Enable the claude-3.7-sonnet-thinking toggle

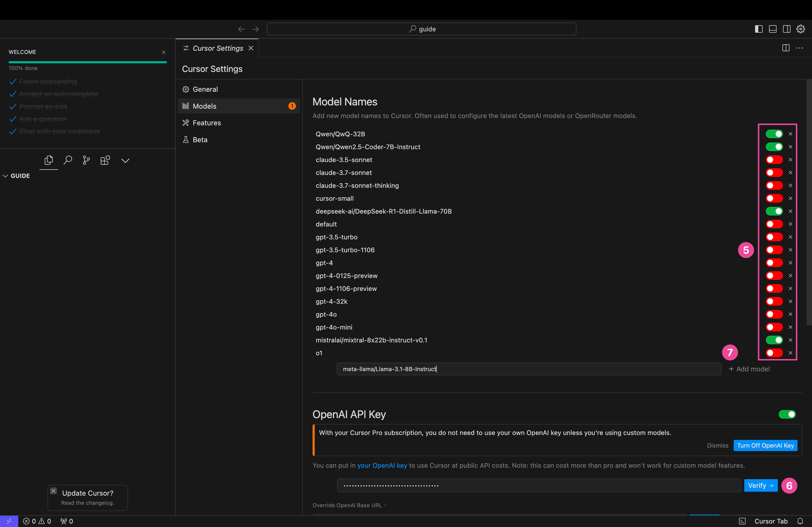774,185
